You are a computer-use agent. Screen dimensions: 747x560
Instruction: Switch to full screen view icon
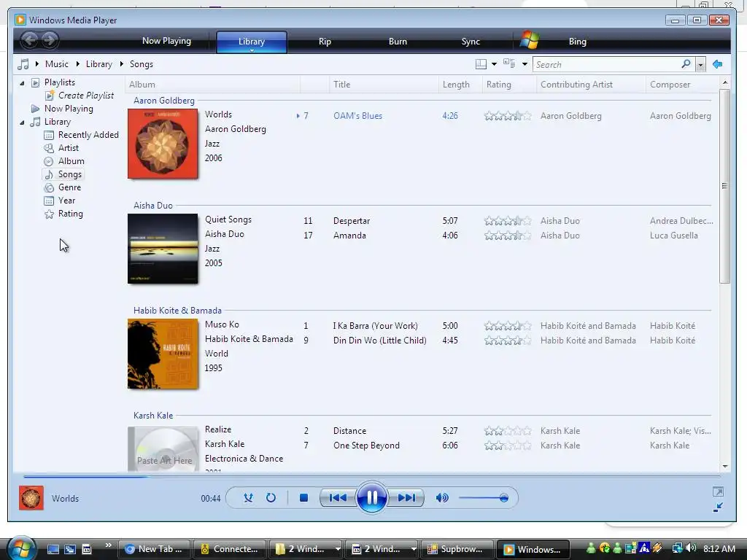718,491
